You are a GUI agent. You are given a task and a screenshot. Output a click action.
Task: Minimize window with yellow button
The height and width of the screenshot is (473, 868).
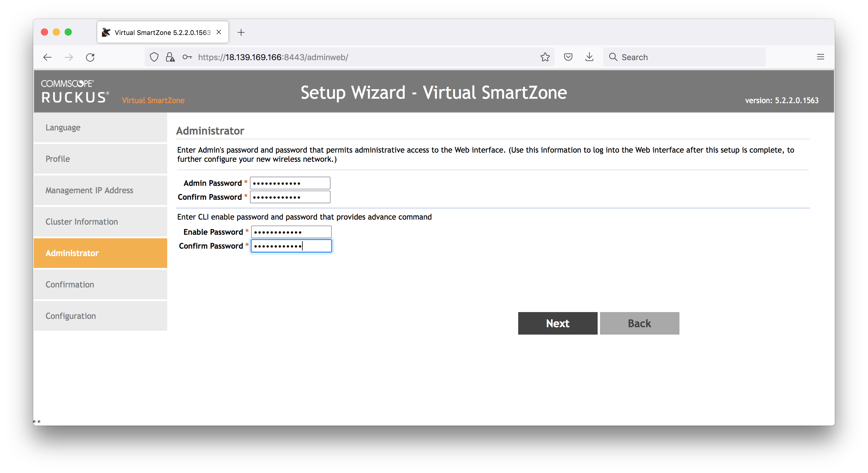[x=56, y=32]
